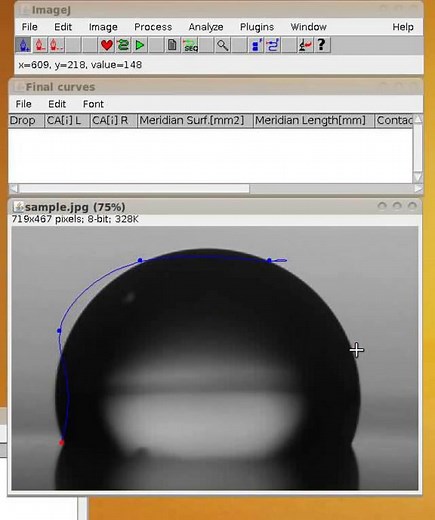Viewport: 435px width, 520px height.
Task: Click the top-right blue knot on the curve
Action: point(269,260)
